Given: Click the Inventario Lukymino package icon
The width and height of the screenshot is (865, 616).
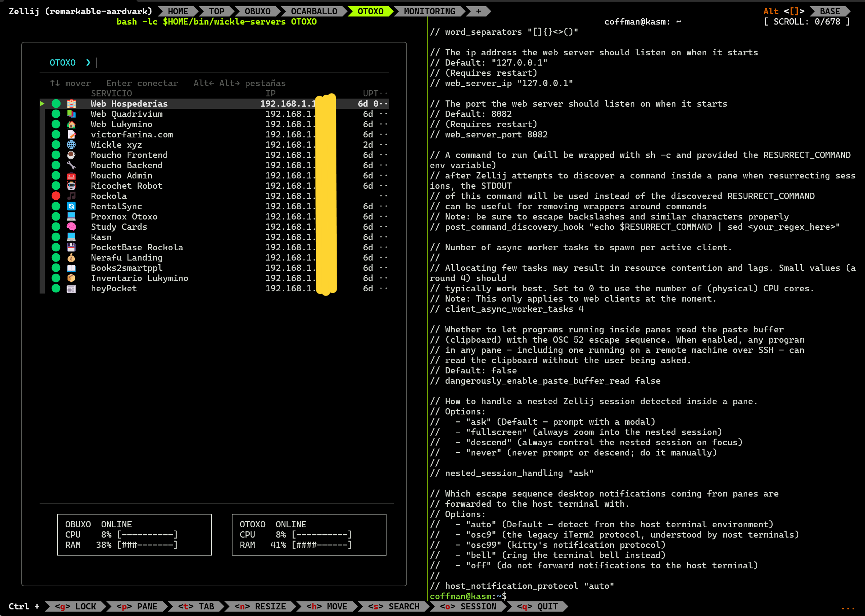Looking at the screenshot, I should 72,278.
